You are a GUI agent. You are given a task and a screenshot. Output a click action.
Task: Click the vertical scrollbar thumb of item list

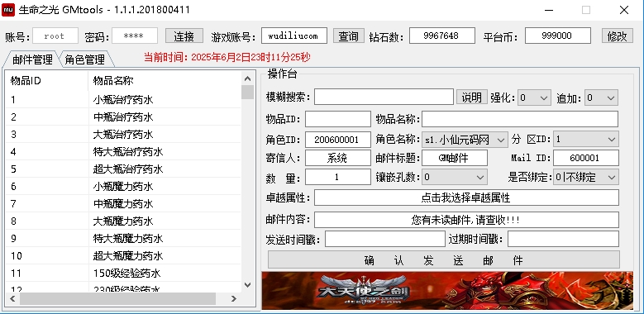[247, 93]
